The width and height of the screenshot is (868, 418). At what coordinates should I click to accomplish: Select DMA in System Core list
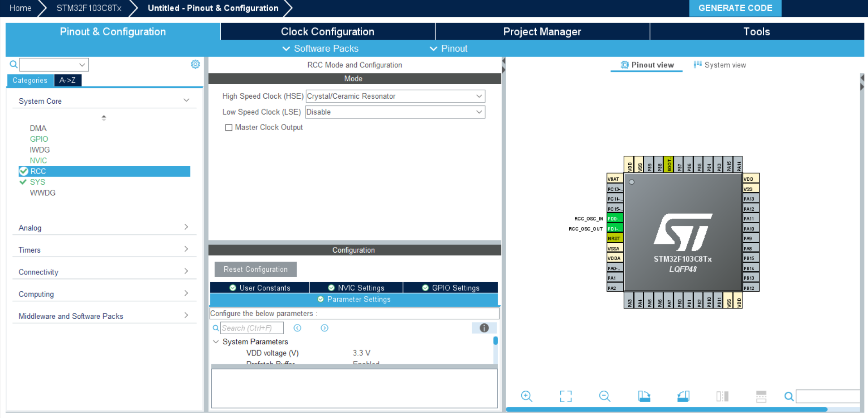pyautogui.click(x=38, y=128)
